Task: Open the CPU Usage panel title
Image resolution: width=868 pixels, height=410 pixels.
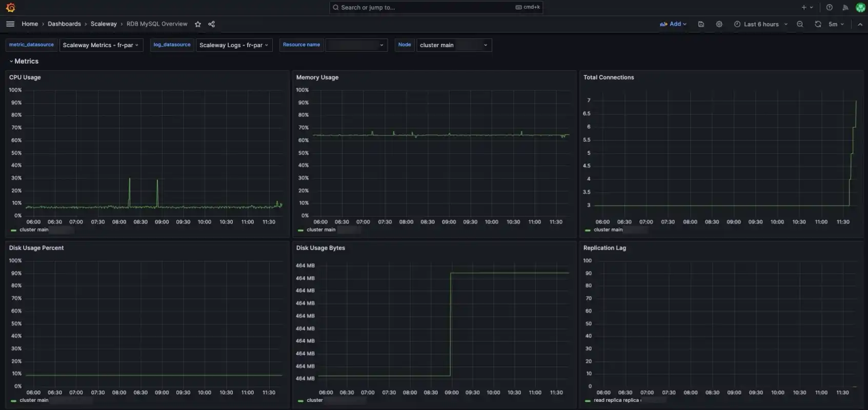Action: coord(25,77)
